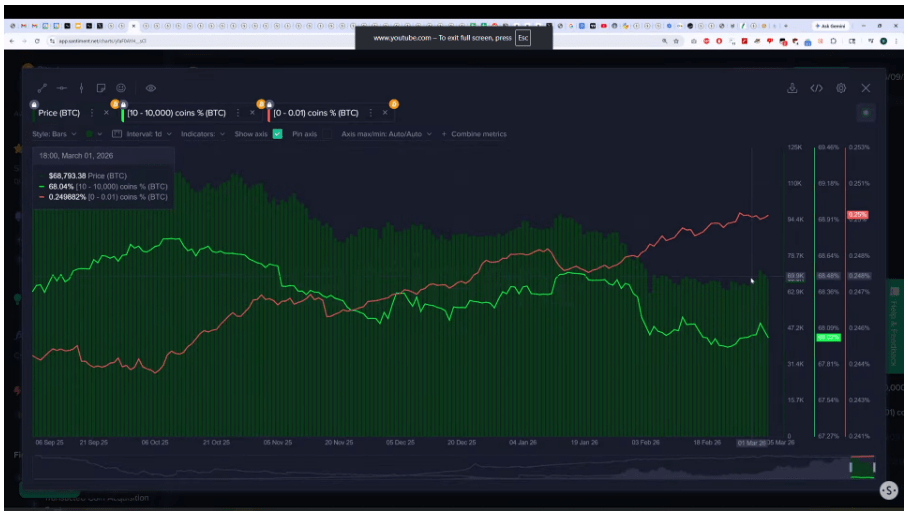Screen dimensions: 908x517
Task: Toggle drawings visibility eye icon
Action: pos(151,88)
